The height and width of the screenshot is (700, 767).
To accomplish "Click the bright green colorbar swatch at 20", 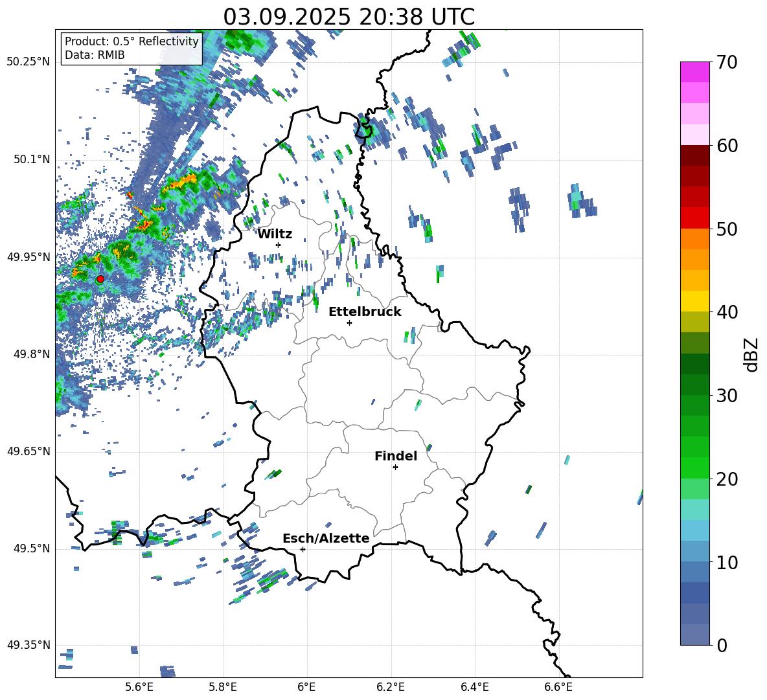I will (694, 468).
